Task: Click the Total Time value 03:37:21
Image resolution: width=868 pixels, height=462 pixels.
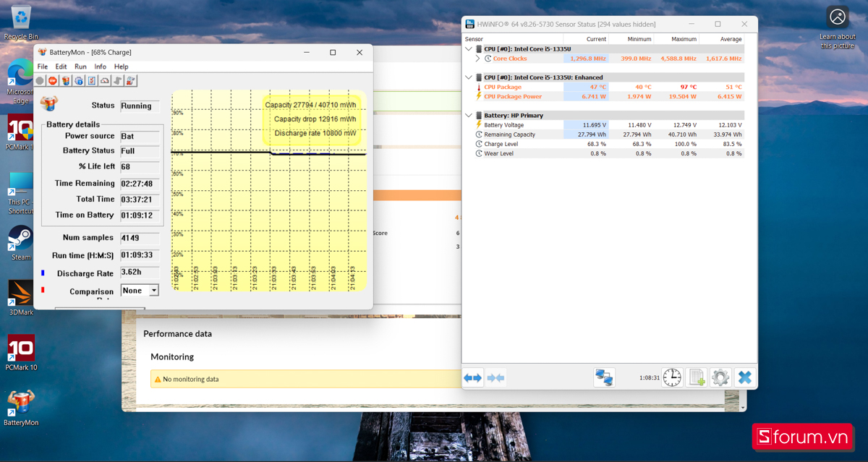Action: pos(140,200)
